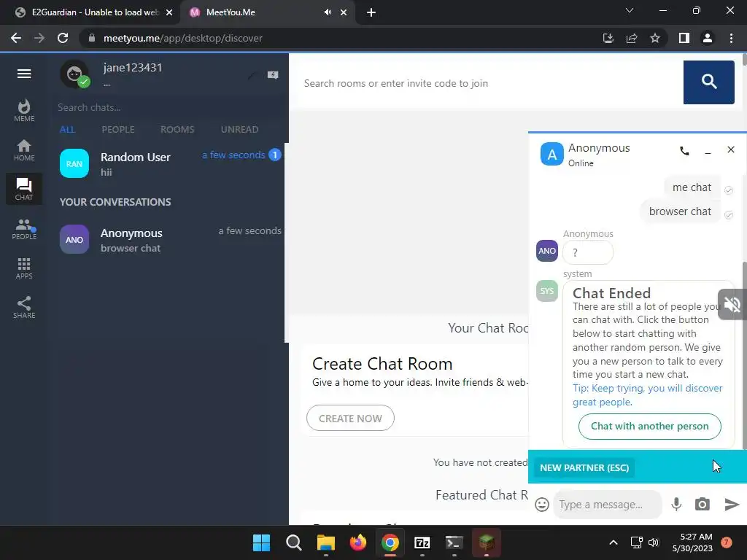Viewport: 747px width, 560px height.
Task: Open Chrome three-dot menu
Action: 731,38
